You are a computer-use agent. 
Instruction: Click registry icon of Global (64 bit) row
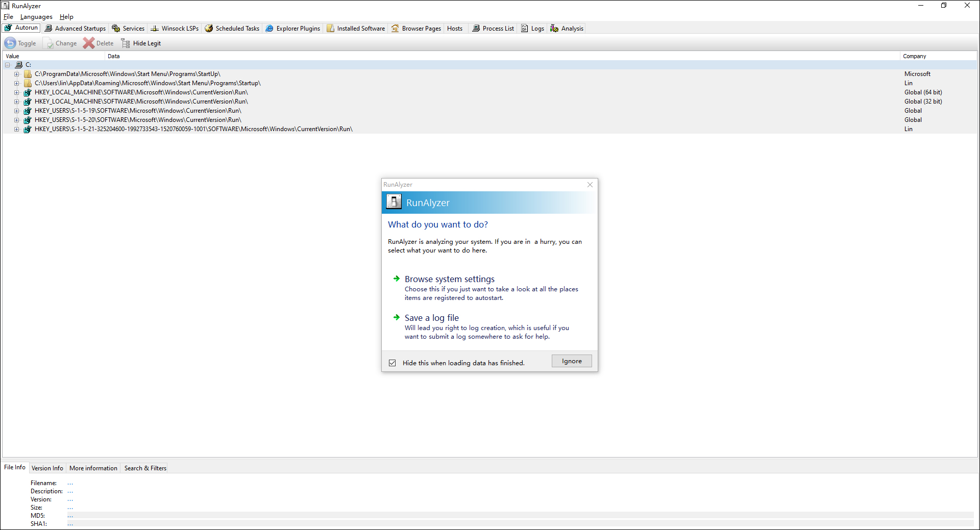28,92
